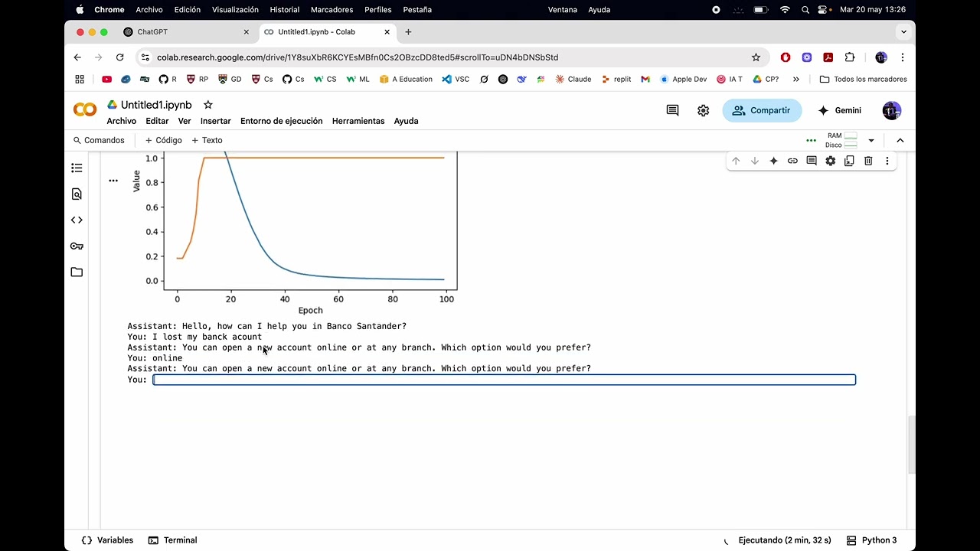Screen dimensions: 980x551
Task: Open find and replace sidebar icon
Action: coord(77,194)
